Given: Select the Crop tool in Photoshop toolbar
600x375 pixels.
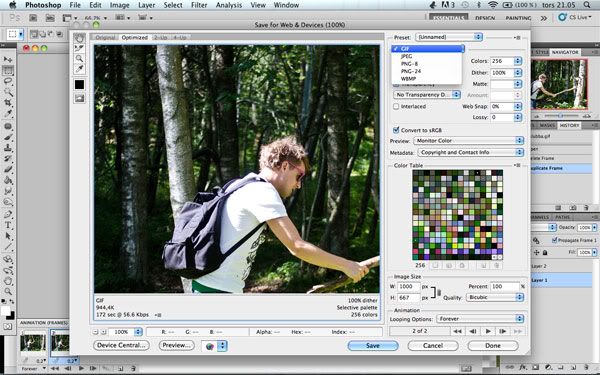Looking at the screenshot, I should point(8,103).
